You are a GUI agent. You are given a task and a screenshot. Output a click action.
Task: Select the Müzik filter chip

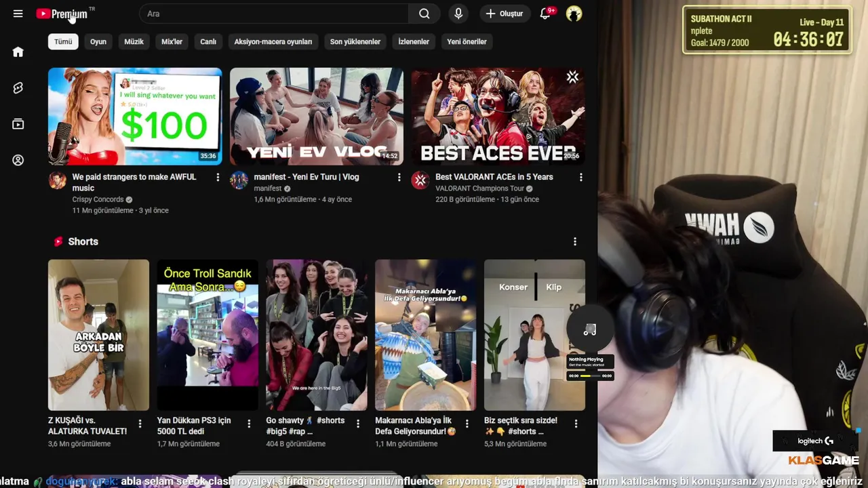click(134, 41)
